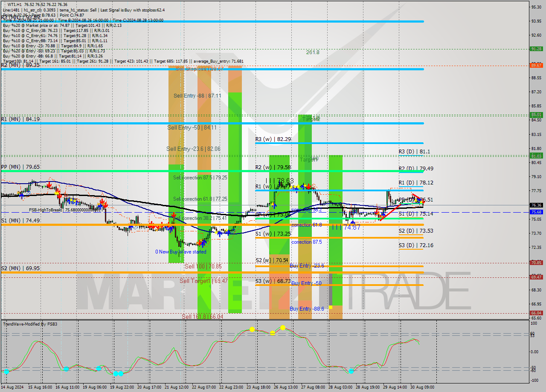Select the Buy Entry -88.6 label
The width and height of the screenshot is (546, 392).
[x=307, y=309]
